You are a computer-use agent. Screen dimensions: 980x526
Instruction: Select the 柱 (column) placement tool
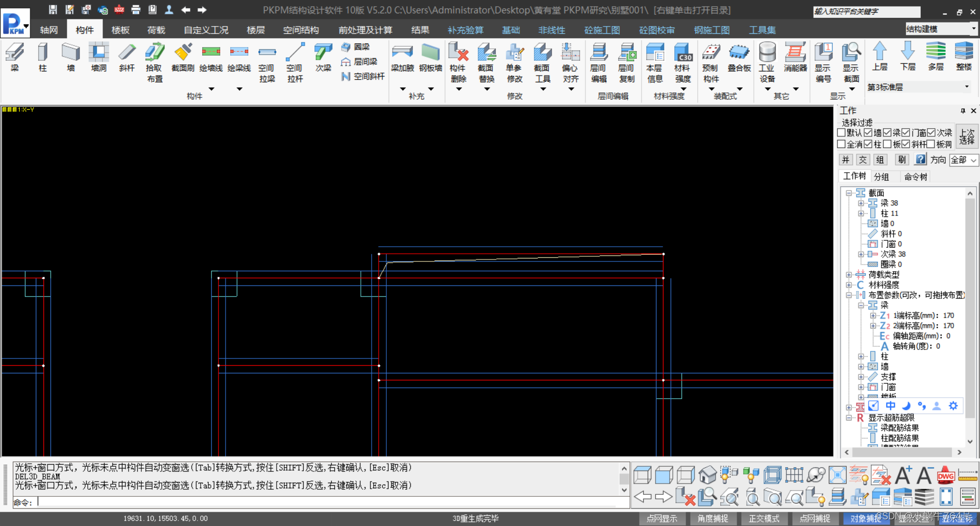click(43, 57)
